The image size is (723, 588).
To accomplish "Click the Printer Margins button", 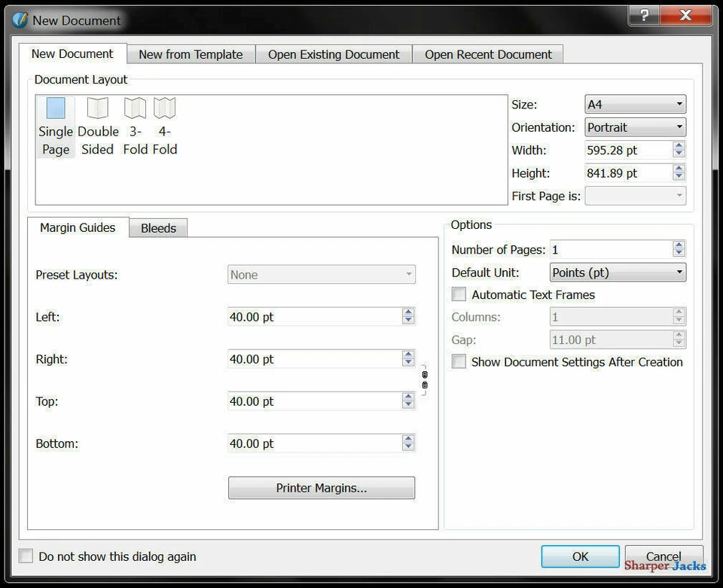I will click(321, 488).
